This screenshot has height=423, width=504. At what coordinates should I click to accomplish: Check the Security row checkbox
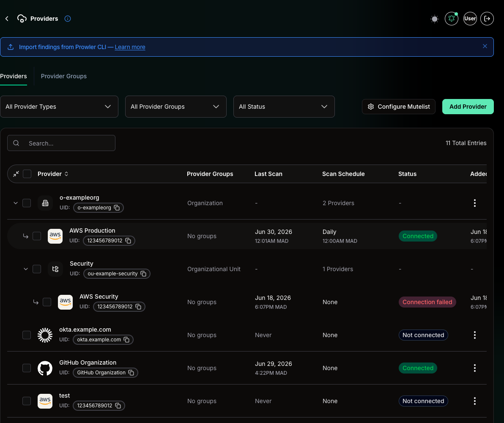[37, 269]
